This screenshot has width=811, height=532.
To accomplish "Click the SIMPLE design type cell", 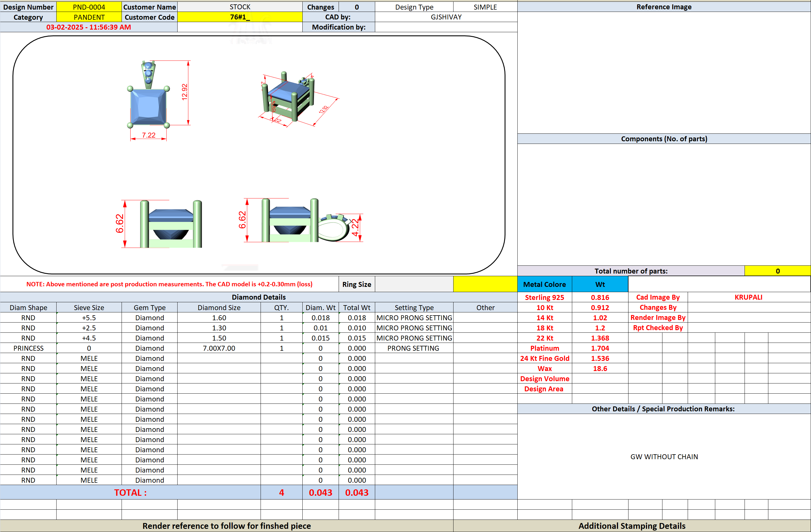I will (485, 7).
